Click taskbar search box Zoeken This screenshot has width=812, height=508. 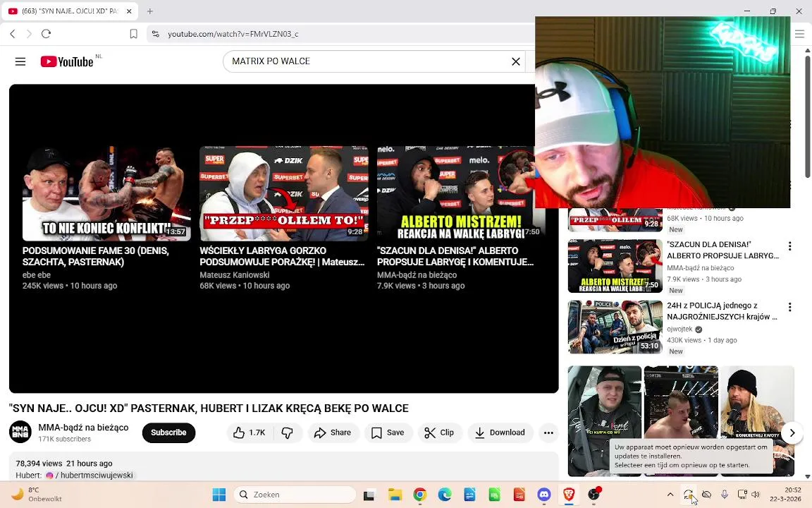pos(295,495)
